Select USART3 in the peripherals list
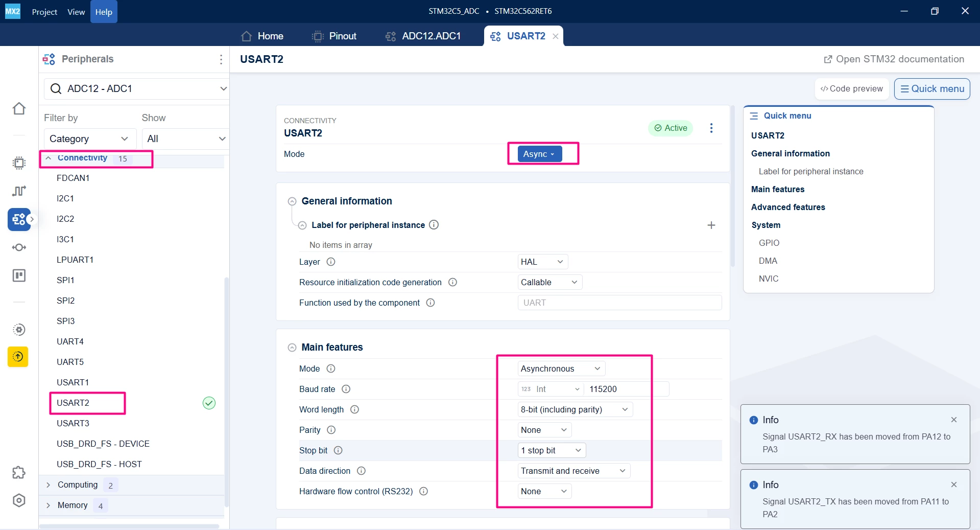 point(73,423)
